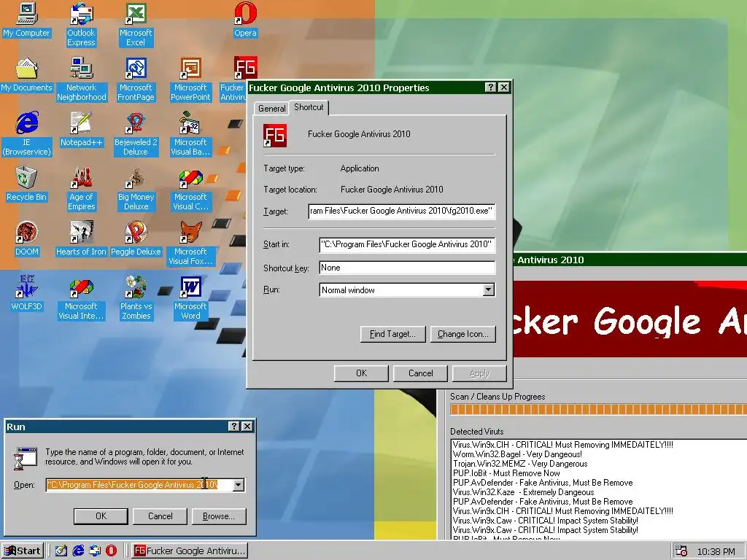Confirm Properties dialog with OK

[x=361, y=373]
